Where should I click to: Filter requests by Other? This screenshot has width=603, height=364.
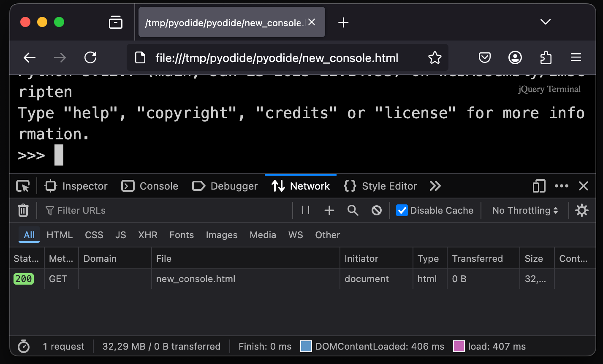[x=328, y=235]
